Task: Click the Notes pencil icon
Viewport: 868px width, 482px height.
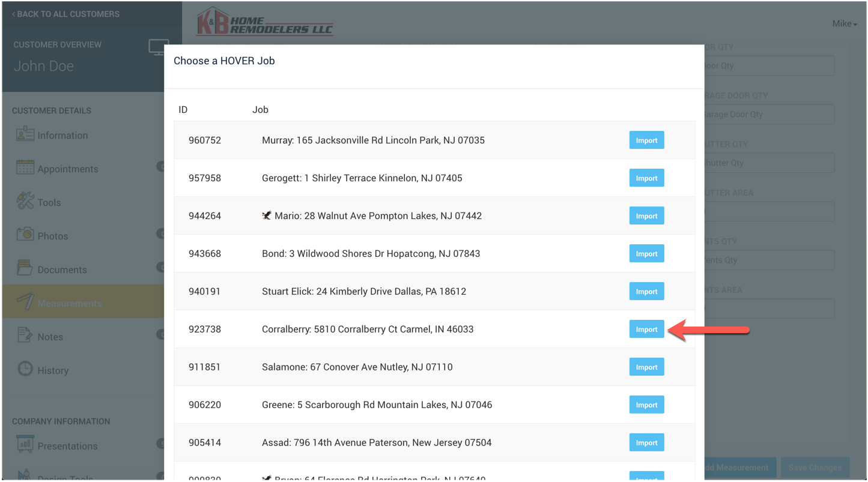Action: [x=25, y=335]
